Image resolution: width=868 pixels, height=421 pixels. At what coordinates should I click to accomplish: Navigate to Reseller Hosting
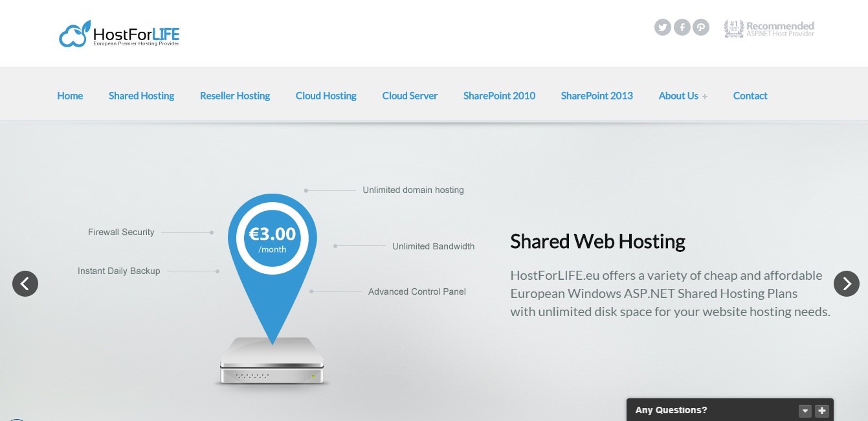[235, 96]
